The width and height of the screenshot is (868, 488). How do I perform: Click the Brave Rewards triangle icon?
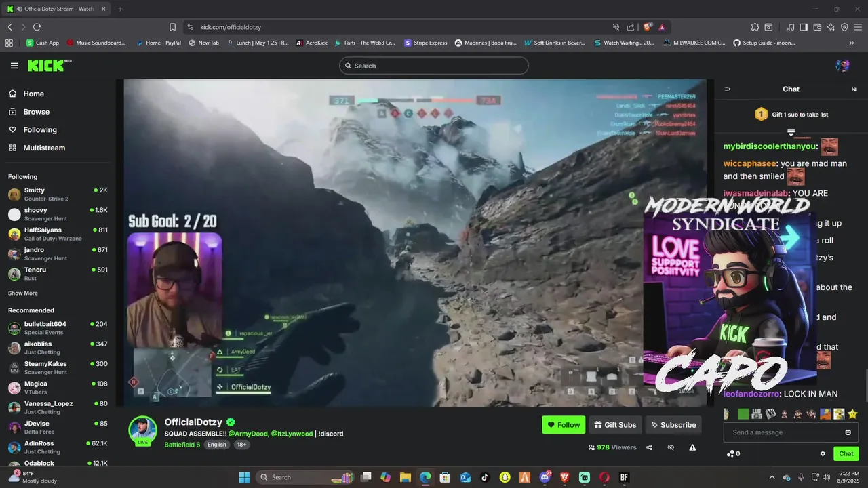pos(662,27)
